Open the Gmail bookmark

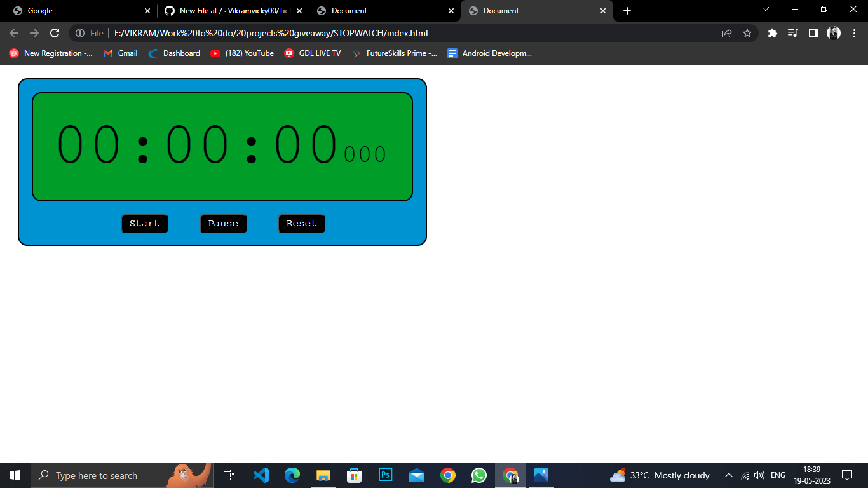point(119,53)
